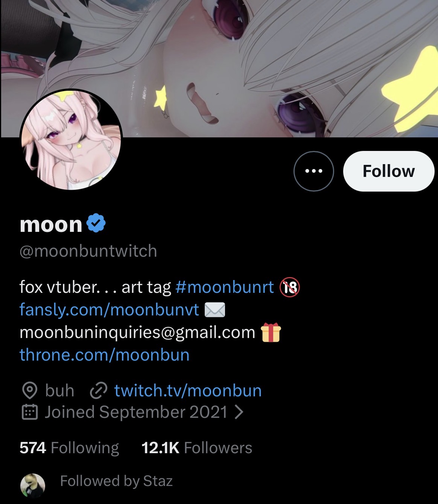Screen dimensions: 438x504
Task: Expand the Joined September 2021 chevron
Action: 239,413
